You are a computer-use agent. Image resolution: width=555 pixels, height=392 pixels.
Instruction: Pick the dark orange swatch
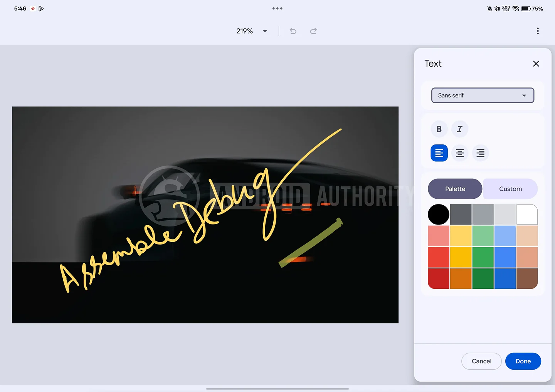(461, 278)
